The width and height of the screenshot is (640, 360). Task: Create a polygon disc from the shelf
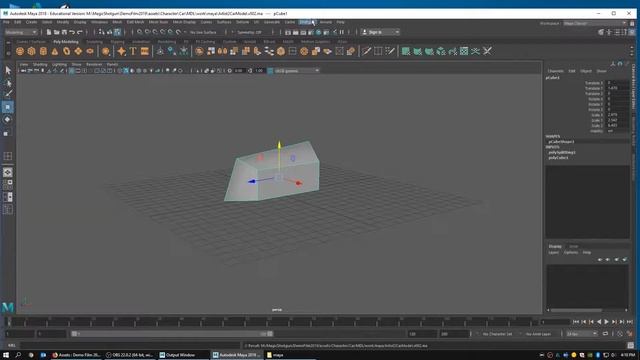click(x=90, y=51)
